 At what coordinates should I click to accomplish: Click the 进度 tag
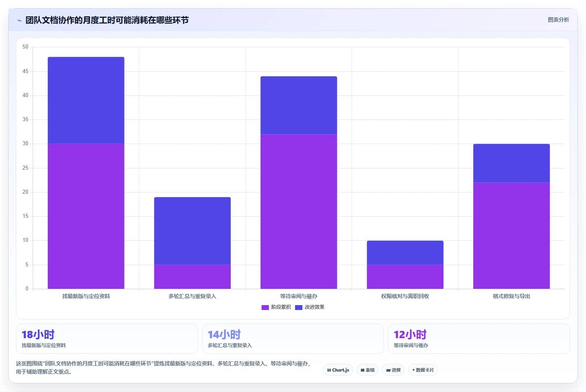coord(393,370)
